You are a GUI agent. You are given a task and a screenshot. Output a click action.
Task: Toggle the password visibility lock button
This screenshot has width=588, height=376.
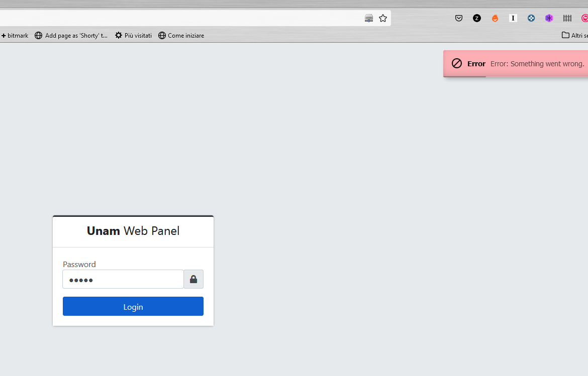coord(193,279)
